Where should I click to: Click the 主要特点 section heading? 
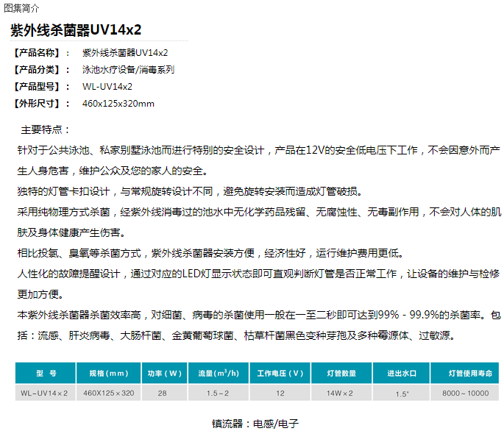coord(46,129)
